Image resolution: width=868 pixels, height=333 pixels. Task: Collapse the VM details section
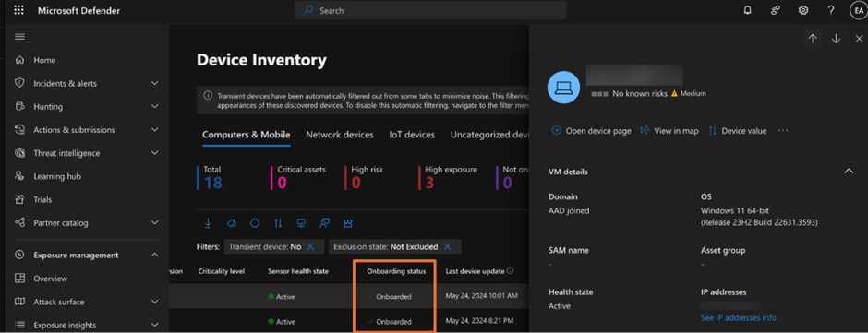[848, 172]
